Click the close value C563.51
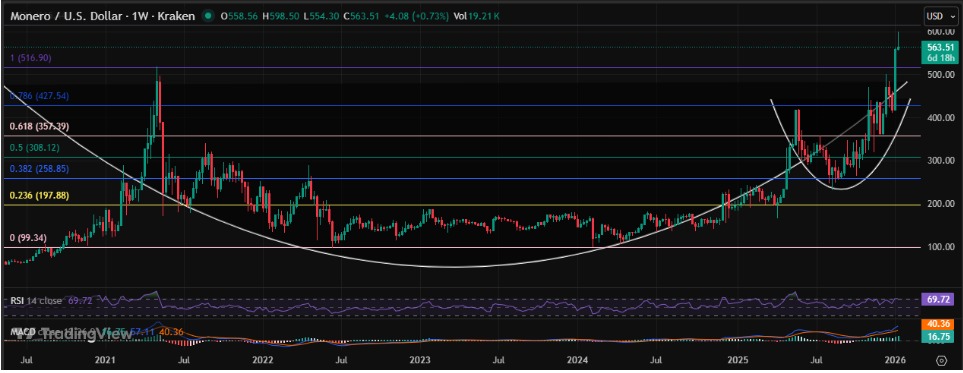Image resolution: width=963 pixels, height=373 pixels. [x=361, y=17]
